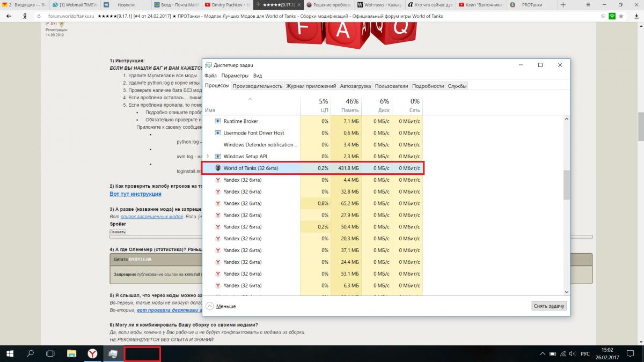Open Task View from the taskbar
The width and height of the screenshot is (644, 362).
pyautogui.click(x=50, y=353)
